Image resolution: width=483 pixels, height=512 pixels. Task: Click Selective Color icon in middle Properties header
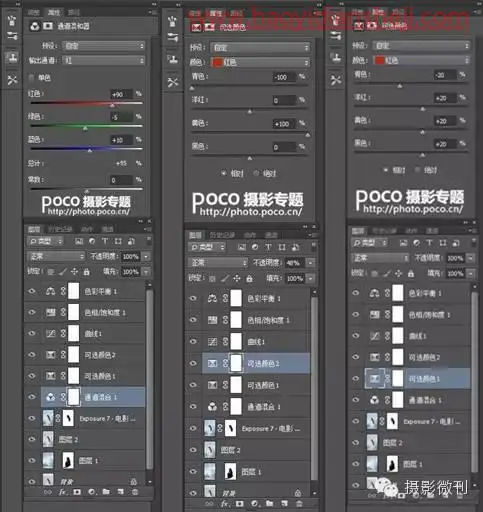click(x=196, y=27)
